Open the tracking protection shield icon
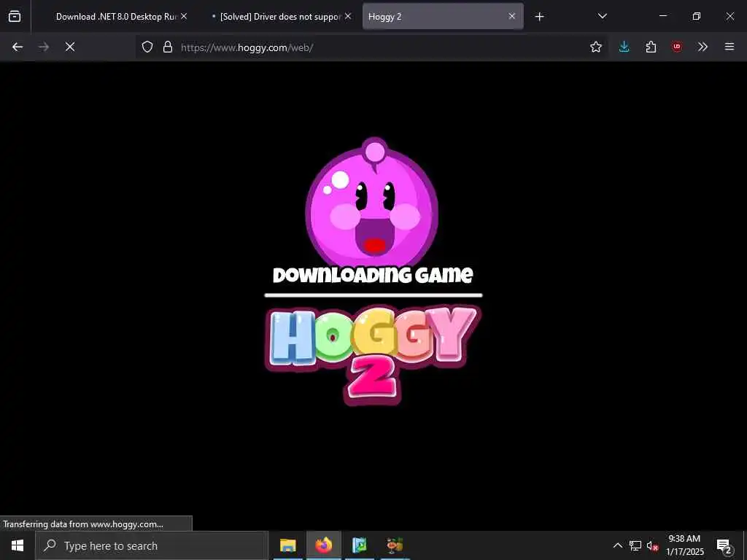Image resolution: width=747 pixels, height=560 pixels. click(147, 47)
